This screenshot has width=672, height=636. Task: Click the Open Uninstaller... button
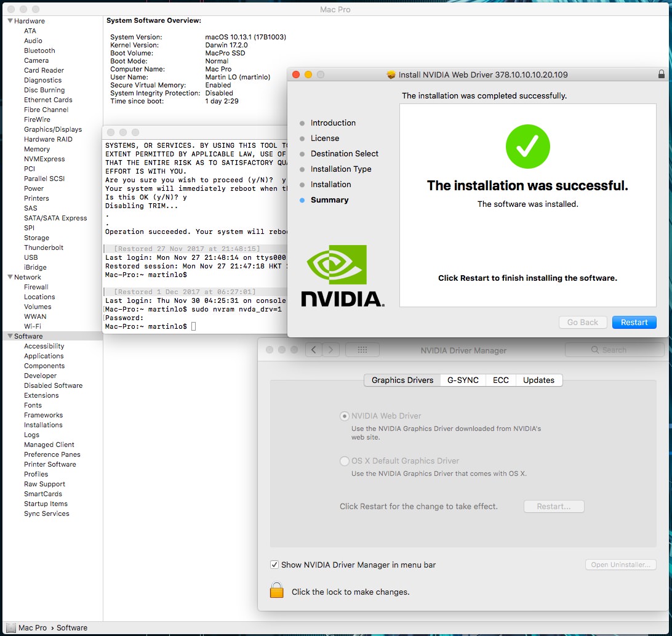click(x=620, y=565)
